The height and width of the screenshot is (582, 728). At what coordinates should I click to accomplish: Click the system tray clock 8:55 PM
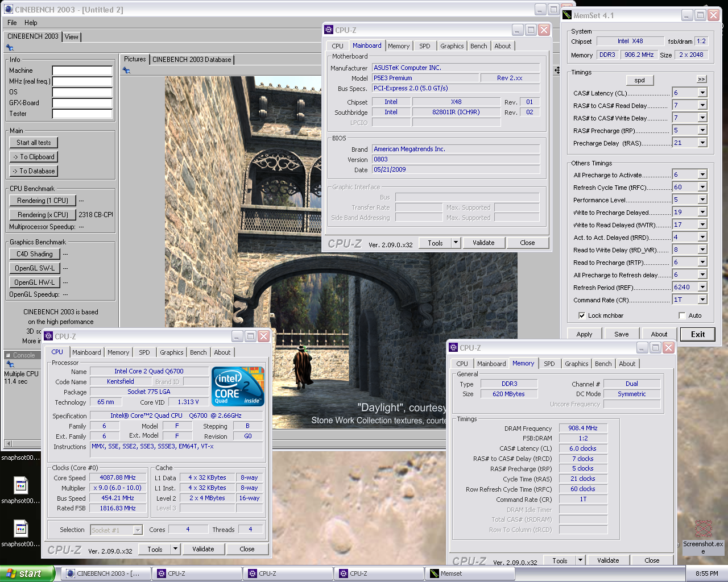coord(706,573)
